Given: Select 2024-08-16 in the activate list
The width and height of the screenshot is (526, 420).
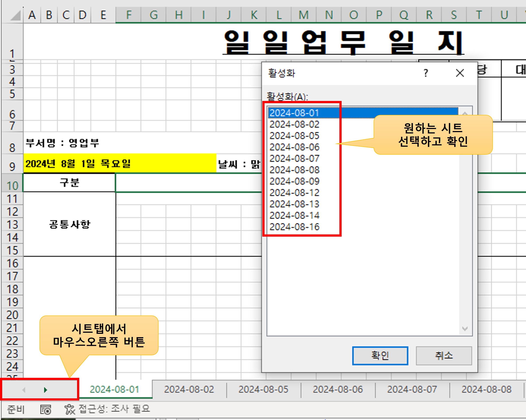Looking at the screenshot, I should click(x=363, y=227).
